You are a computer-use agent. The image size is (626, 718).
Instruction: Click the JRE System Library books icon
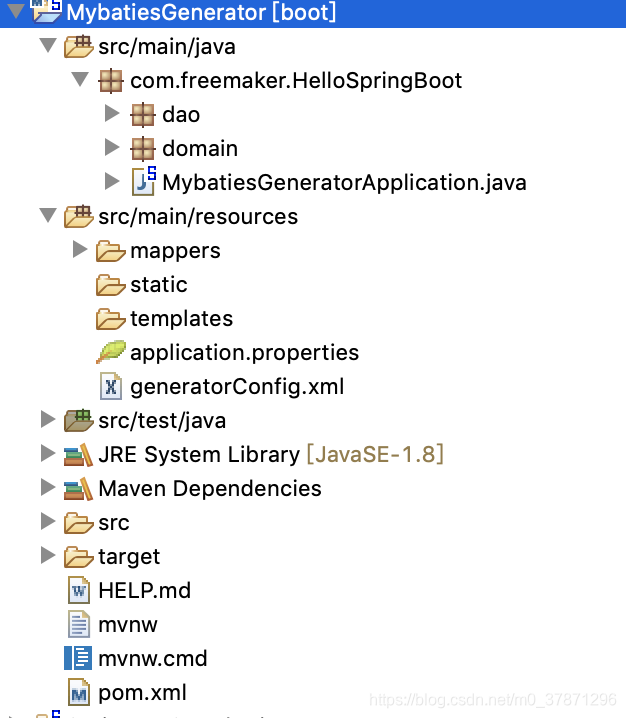tap(78, 455)
